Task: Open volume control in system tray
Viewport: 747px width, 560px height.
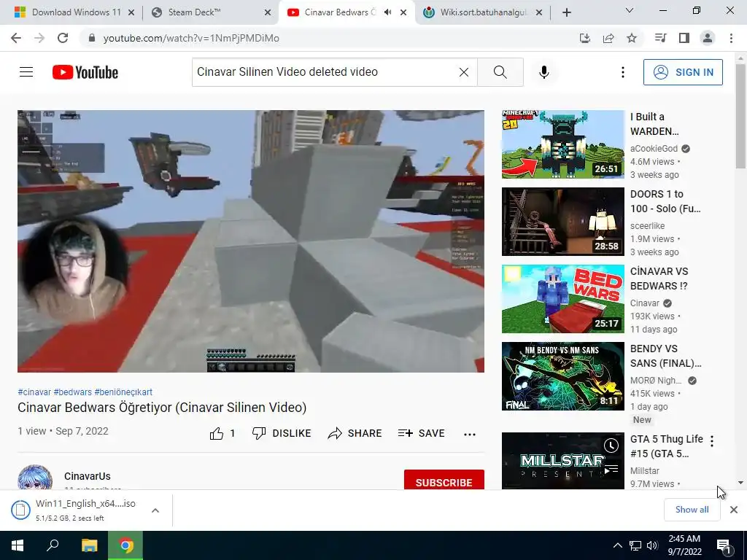Action: tap(653, 545)
